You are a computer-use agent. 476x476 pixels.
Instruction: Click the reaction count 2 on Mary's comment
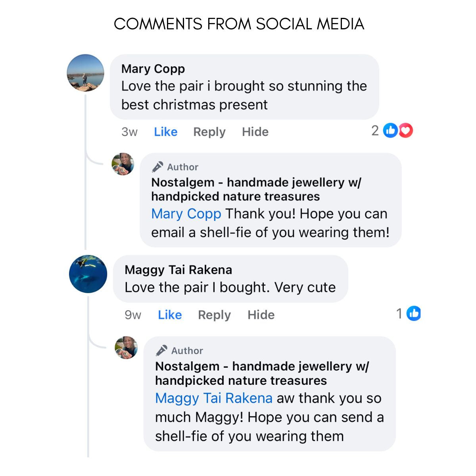(x=375, y=131)
